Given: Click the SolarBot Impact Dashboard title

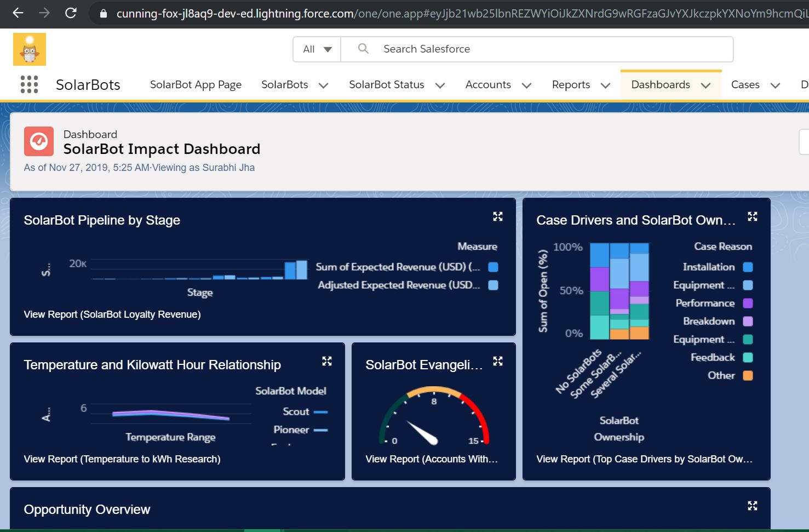Looking at the screenshot, I should tap(162, 149).
